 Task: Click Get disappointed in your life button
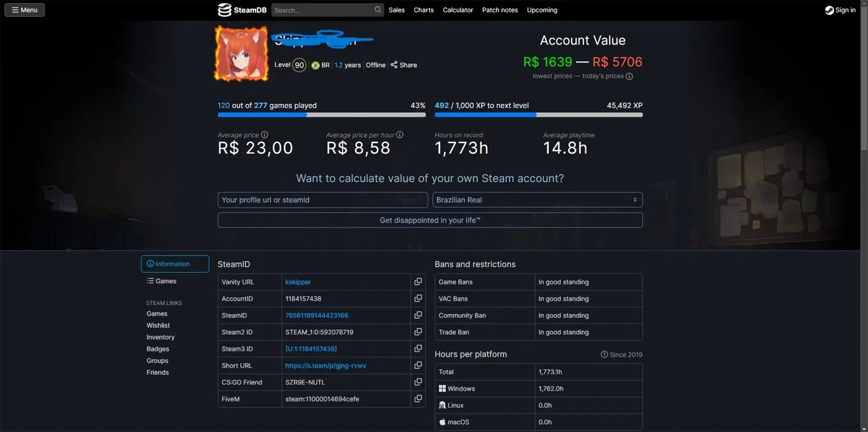(x=430, y=220)
